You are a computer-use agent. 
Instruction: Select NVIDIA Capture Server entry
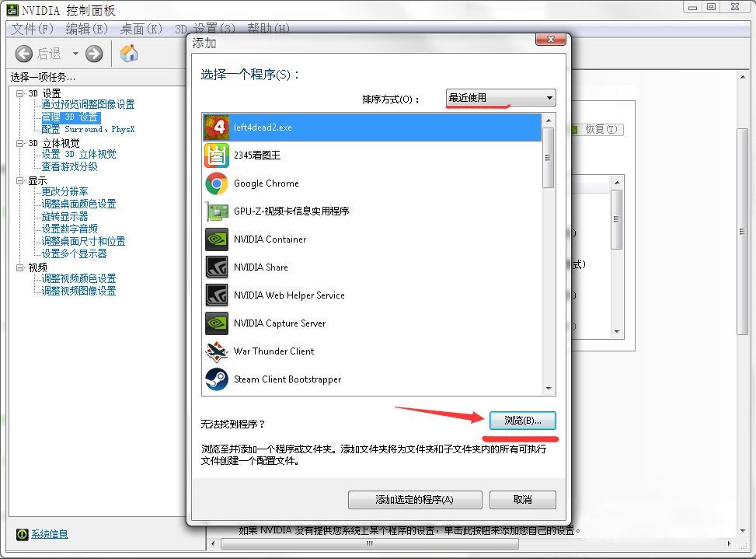[x=372, y=323]
